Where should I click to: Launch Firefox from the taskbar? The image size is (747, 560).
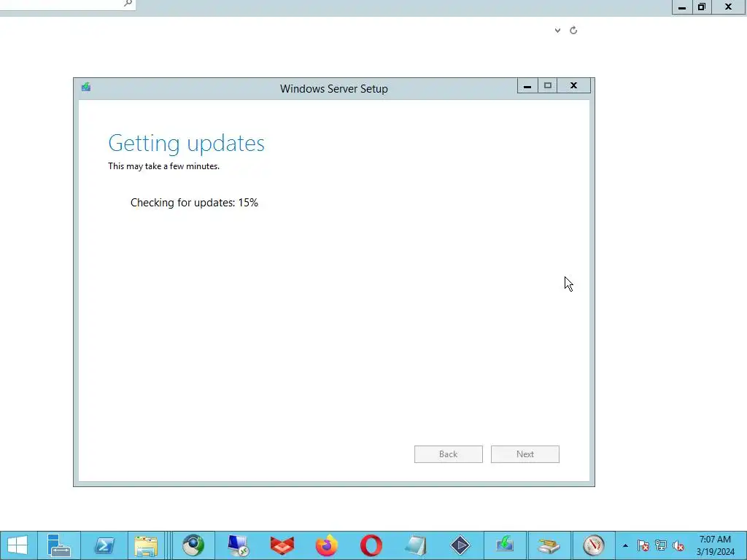327,545
